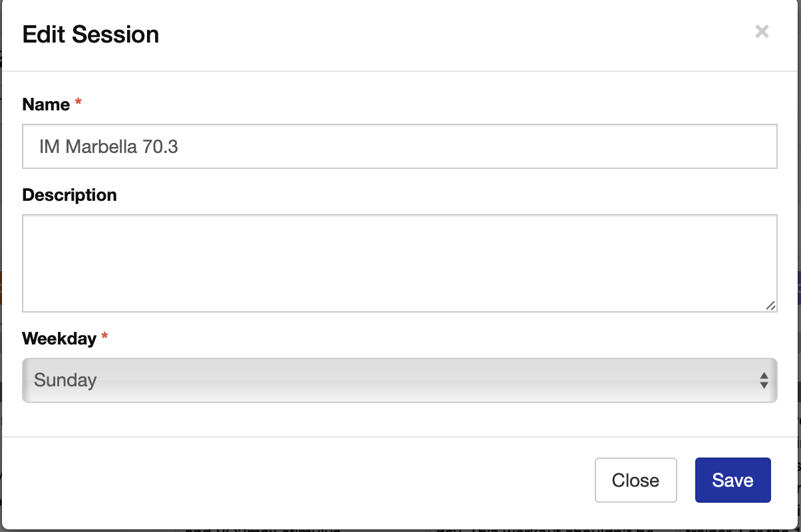Image resolution: width=801 pixels, height=532 pixels.
Task: Click empty footer area left of Close
Action: (x=299, y=480)
